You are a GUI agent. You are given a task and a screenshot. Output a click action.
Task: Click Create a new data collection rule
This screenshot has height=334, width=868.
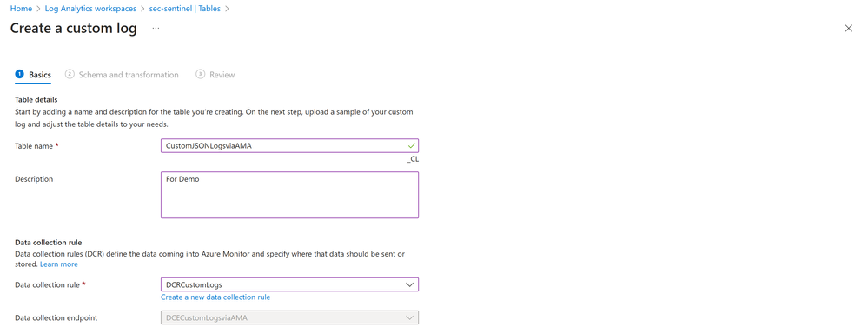(215, 297)
